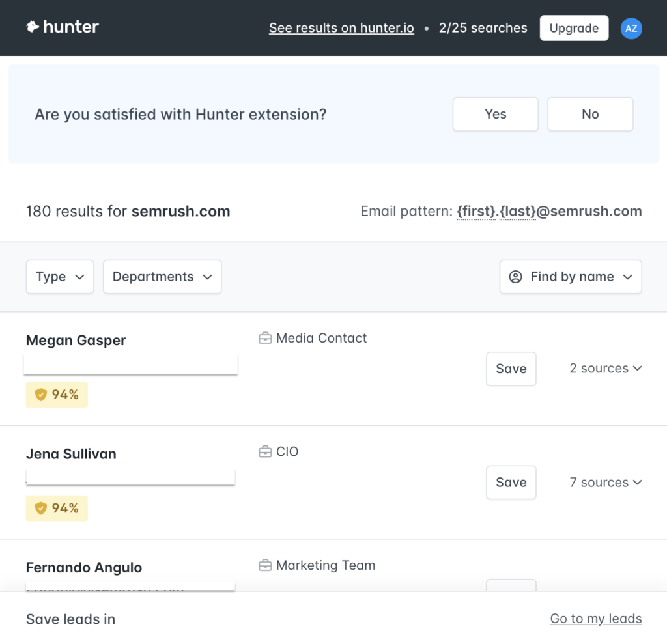The width and height of the screenshot is (667, 644).
Task: Click person icon in Find by name
Action: click(x=515, y=277)
